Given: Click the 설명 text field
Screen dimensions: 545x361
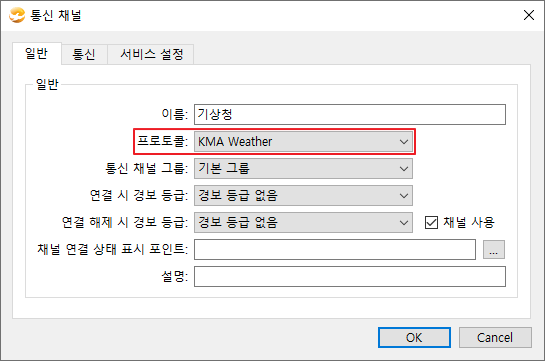Looking at the screenshot, I should [x=350, y=277].
